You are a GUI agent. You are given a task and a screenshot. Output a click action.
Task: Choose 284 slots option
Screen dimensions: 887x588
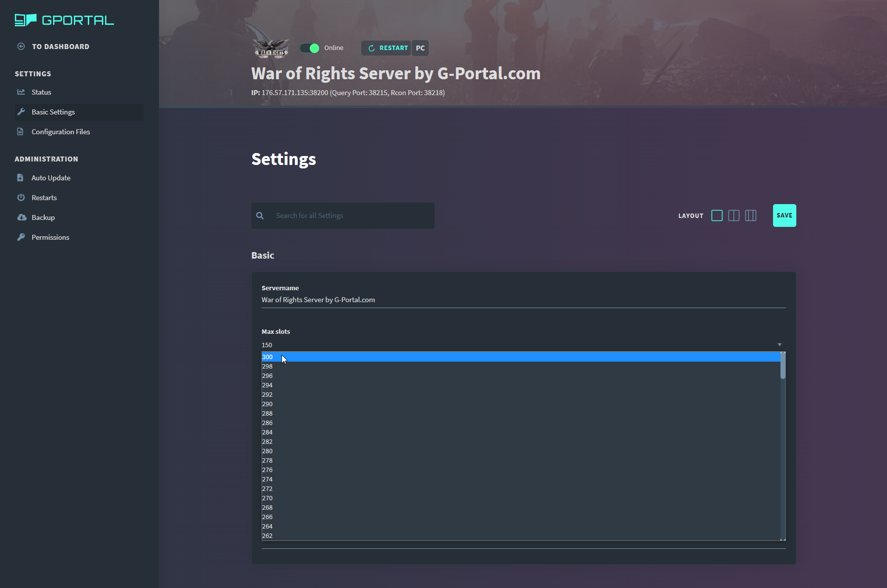click(521, 432)
